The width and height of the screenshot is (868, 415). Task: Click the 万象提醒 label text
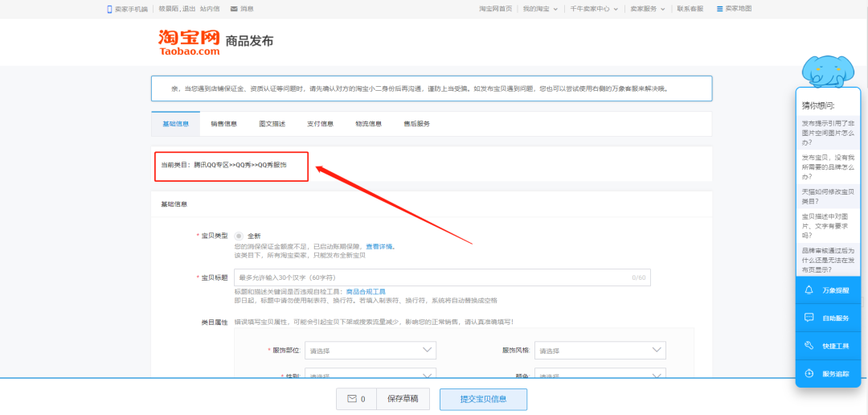tap(835, 290)
